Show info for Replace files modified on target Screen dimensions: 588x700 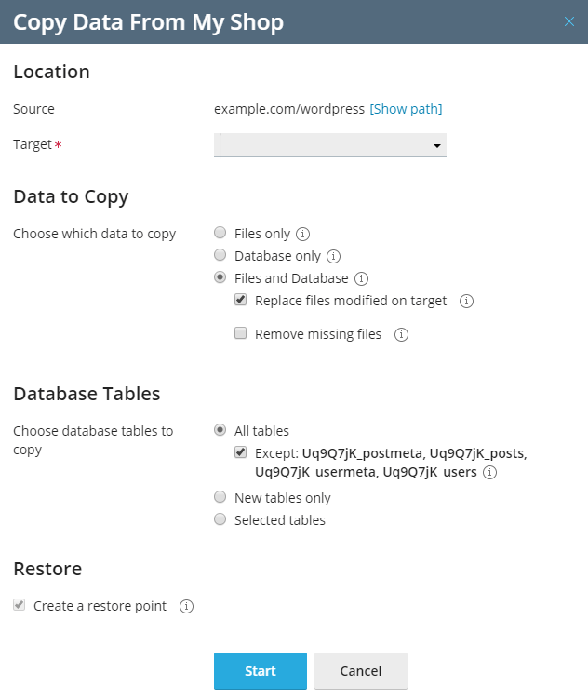467,301
